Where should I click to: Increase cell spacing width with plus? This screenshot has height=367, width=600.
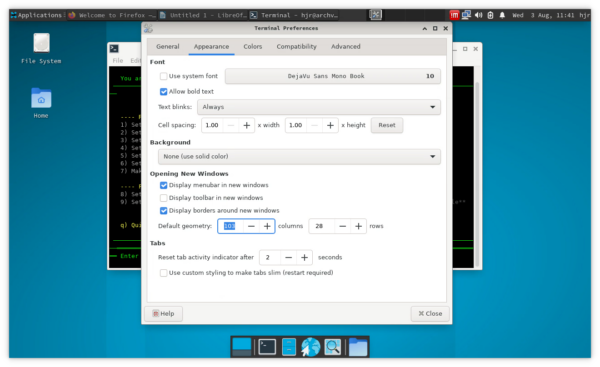point(246,125)
